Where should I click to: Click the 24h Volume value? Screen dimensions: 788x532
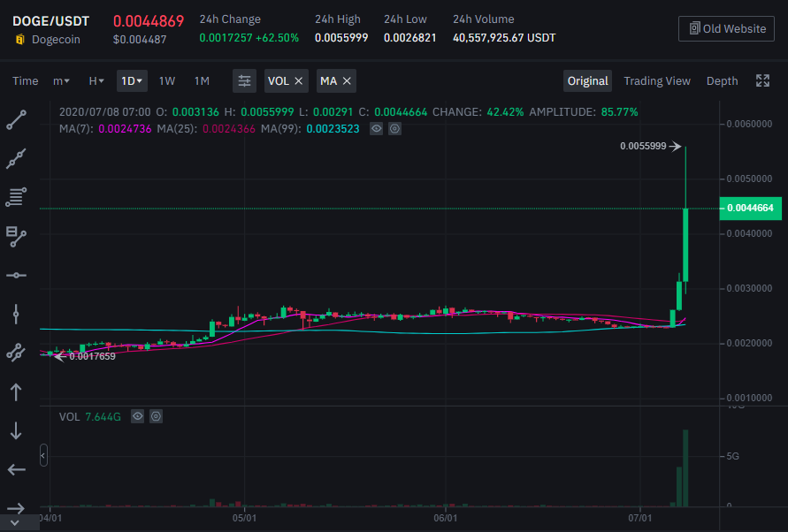click(x=504, y=38)
